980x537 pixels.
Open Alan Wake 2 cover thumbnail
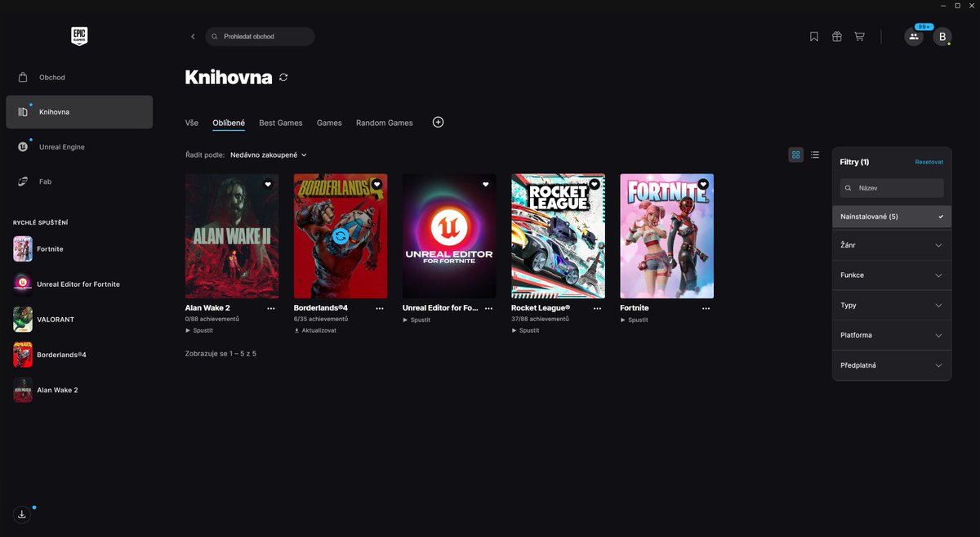tap(232, 236)
